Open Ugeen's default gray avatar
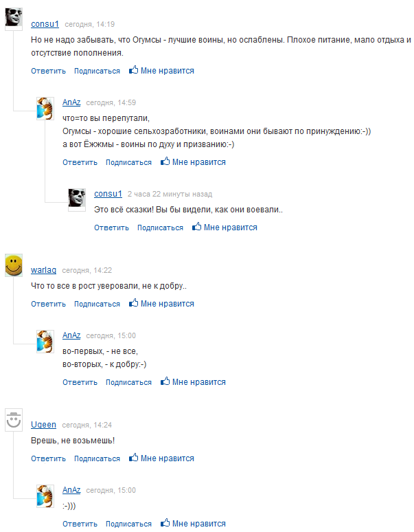 (14, 420)
